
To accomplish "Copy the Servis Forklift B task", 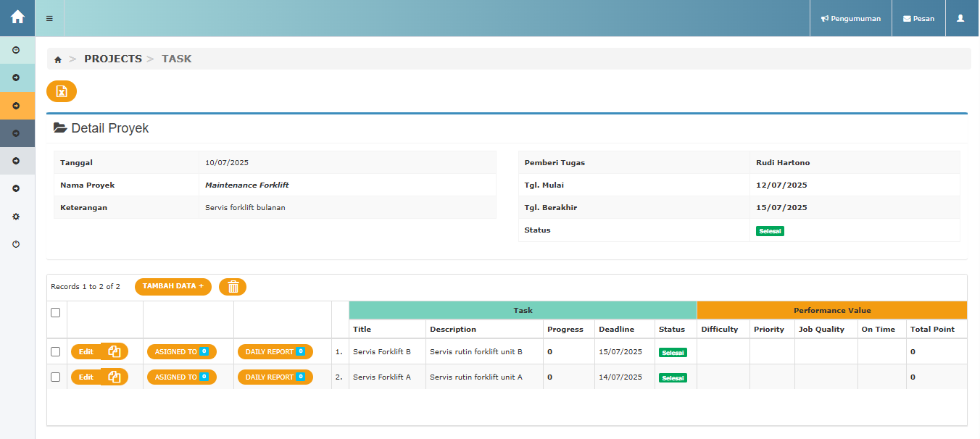I will click(115, 352).
